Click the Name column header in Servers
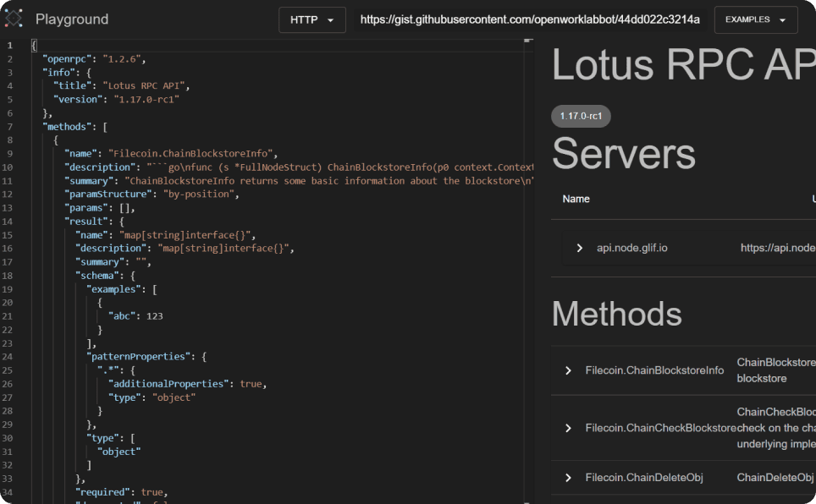 [576, 199]
